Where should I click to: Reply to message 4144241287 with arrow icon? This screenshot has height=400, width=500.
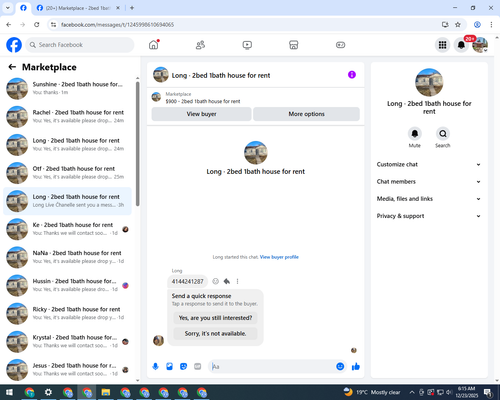pos(227,281)
